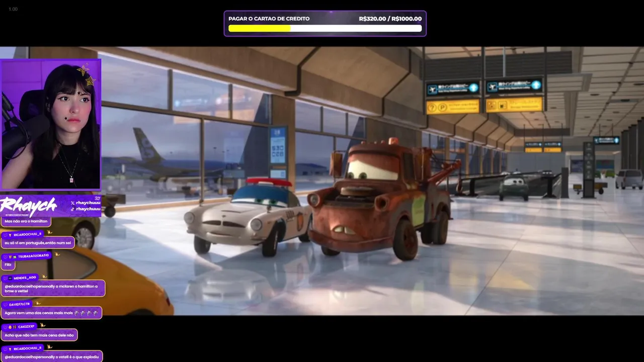The width and height of the screenshot is (644, 362).
Task: Click the chat message "Mas não era o Hamilton"
Action: coord(26,221)
